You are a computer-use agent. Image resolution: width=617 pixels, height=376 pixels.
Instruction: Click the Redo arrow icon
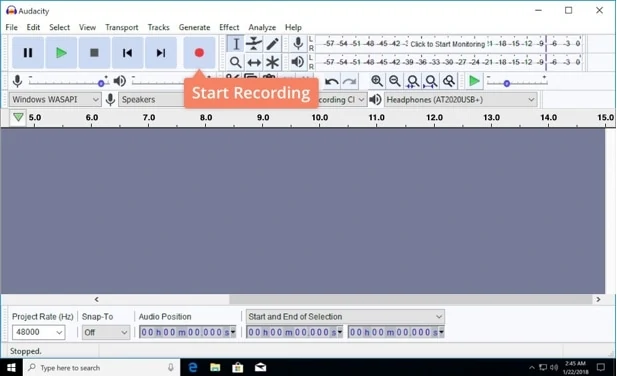pos(349,82)
